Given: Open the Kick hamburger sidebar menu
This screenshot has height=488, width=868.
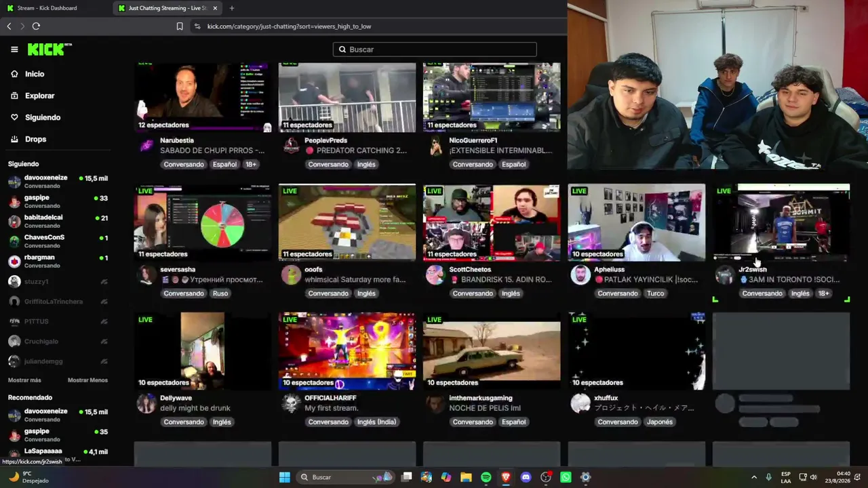Looking at the screenshot, I should click(14, 49).
